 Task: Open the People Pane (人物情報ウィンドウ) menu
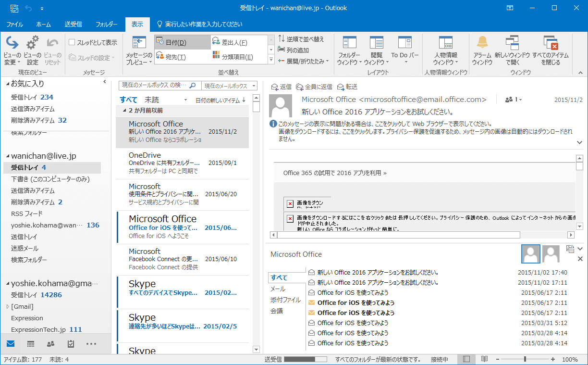tap(446, 50)
